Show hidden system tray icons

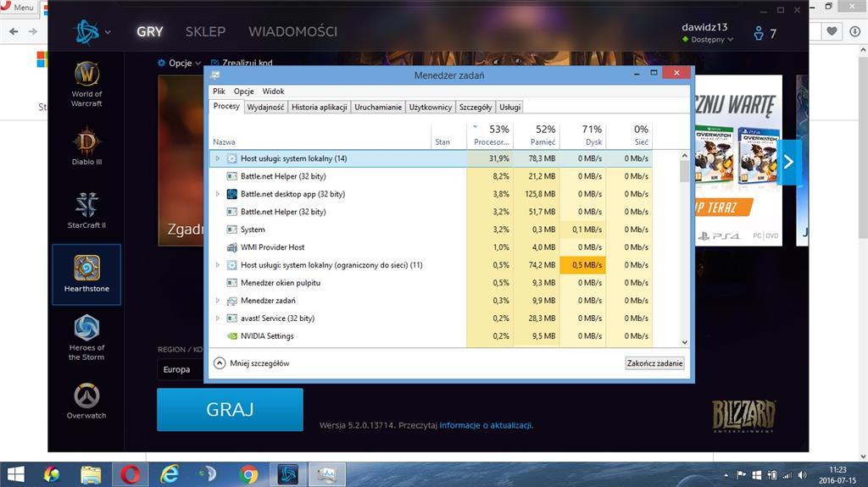coord(726,475)
